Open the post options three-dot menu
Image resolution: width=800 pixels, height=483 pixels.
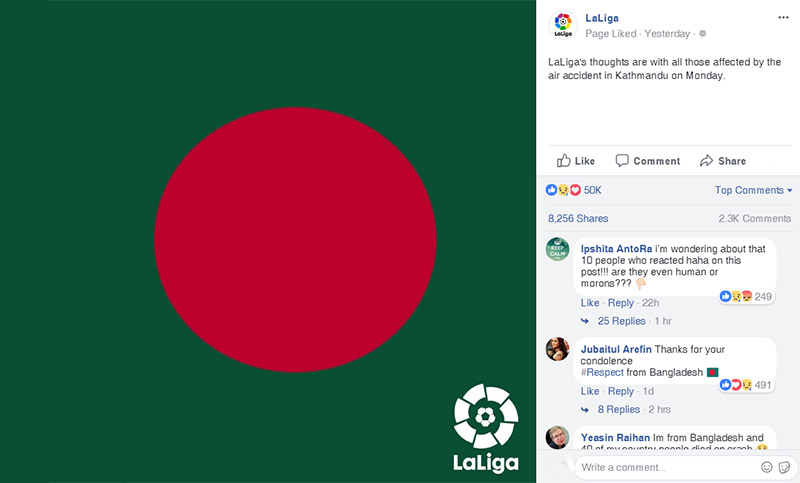coord(783,17)
